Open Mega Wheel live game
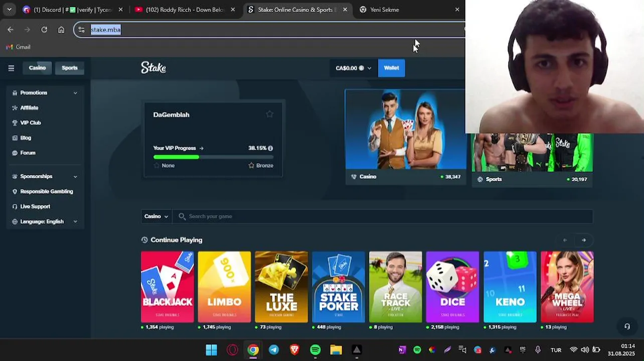This screenshot has width=644, height=361. pos(567,287)
